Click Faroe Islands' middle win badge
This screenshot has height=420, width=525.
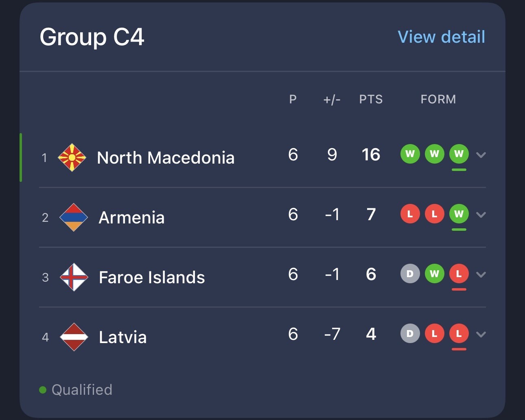point(434,273)
